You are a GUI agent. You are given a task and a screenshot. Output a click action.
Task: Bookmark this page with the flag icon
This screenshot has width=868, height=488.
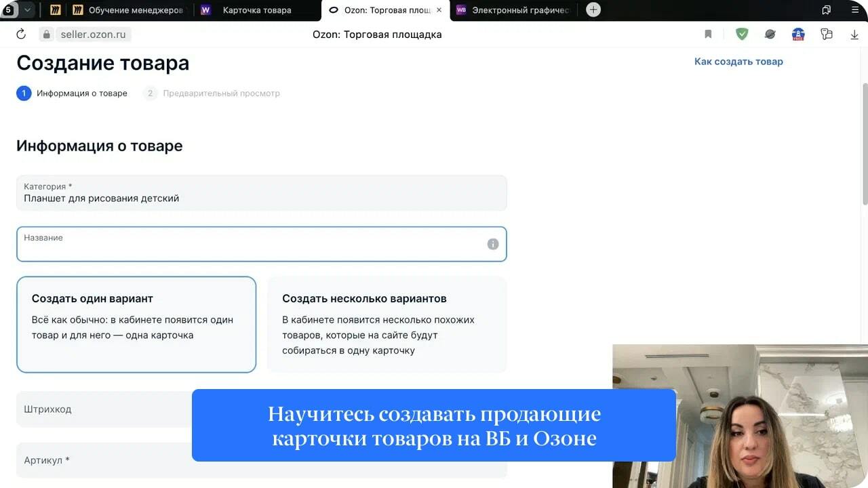708,34
